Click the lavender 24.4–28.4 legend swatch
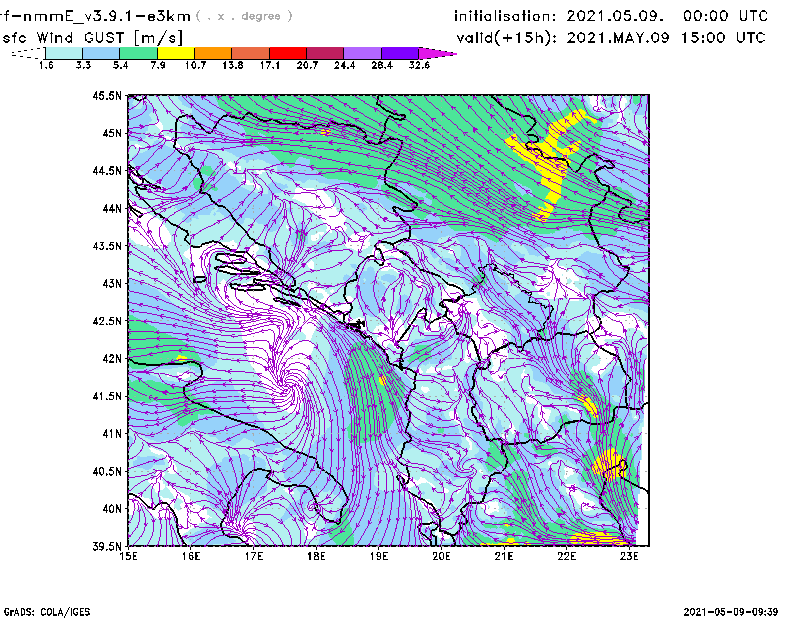 (362, 53)
